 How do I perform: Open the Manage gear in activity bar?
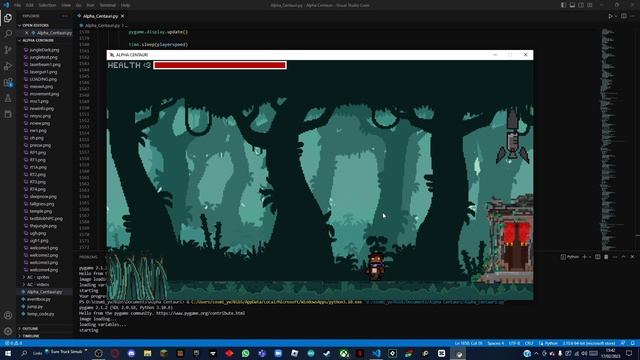pyautogui.click(x=8, y=331)
